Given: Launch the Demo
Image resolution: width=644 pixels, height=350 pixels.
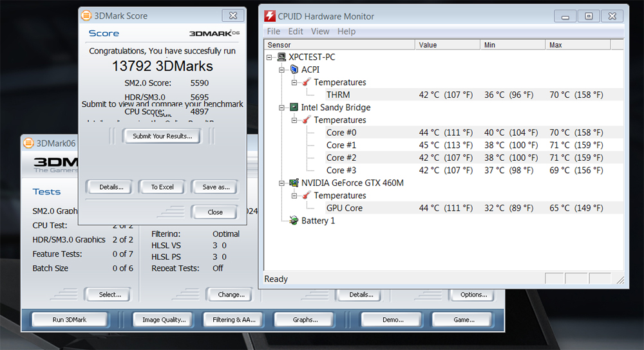Looking at the screenshot, I should point(392,320).
